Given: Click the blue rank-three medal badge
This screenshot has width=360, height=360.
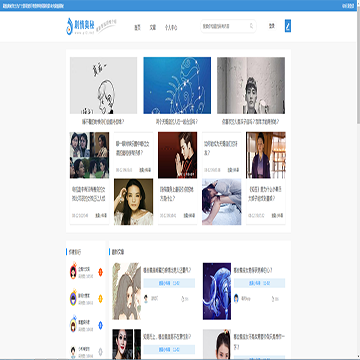Looking at the screenshot, I should pyautogui.click(x=100, y=325).
